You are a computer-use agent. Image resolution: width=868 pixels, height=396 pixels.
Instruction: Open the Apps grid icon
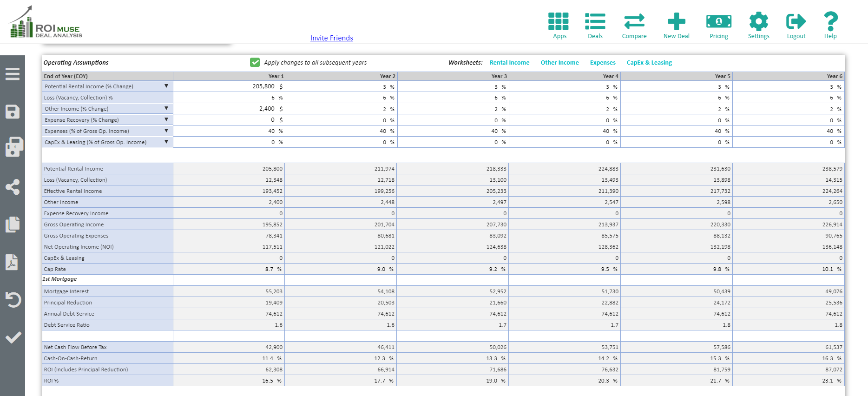[x=559, y=22]
